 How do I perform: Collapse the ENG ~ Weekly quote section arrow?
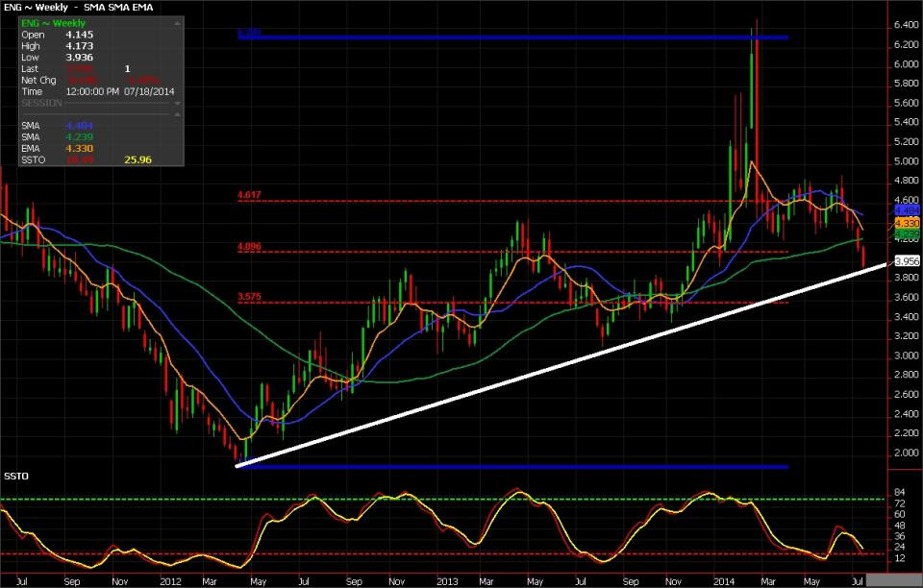click(177, 23)
